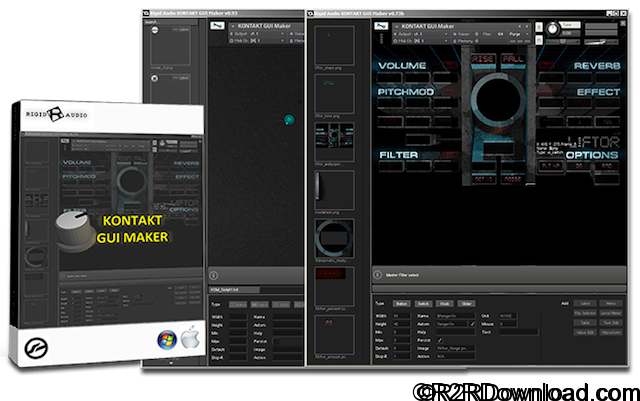This screenshot has width=640, height=401.
Task: Add a Menu control
Action: [611, 303]
